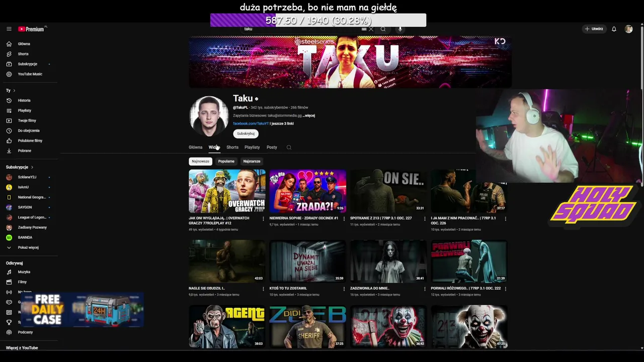
Task: Open the account avatar menu
Action: pos(628,29)
